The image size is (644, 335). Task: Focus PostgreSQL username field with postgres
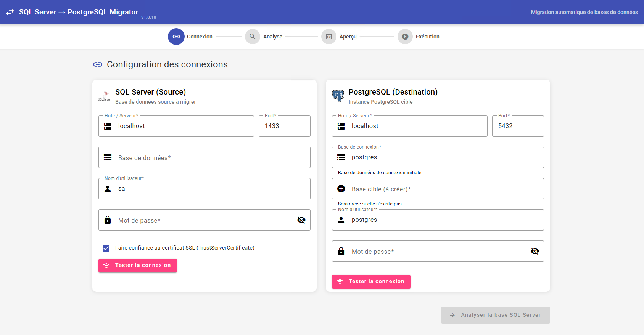click(438, 220)
